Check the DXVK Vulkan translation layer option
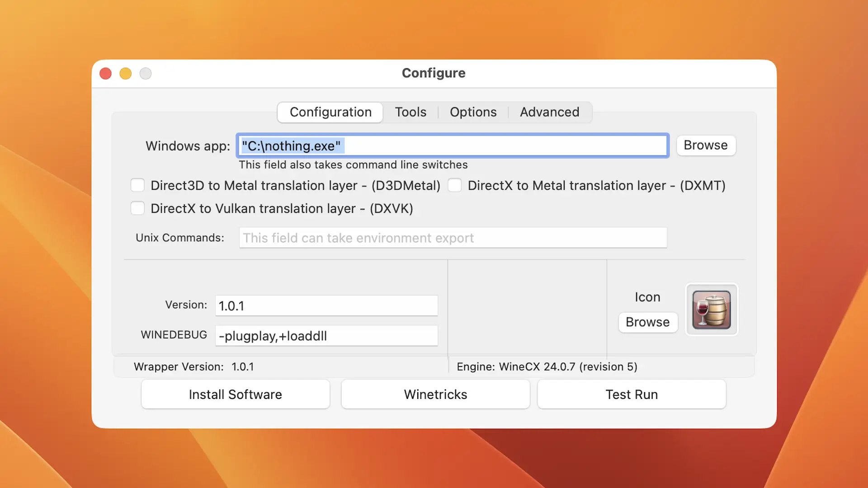The image size is (868, 488). pos(137,208)
